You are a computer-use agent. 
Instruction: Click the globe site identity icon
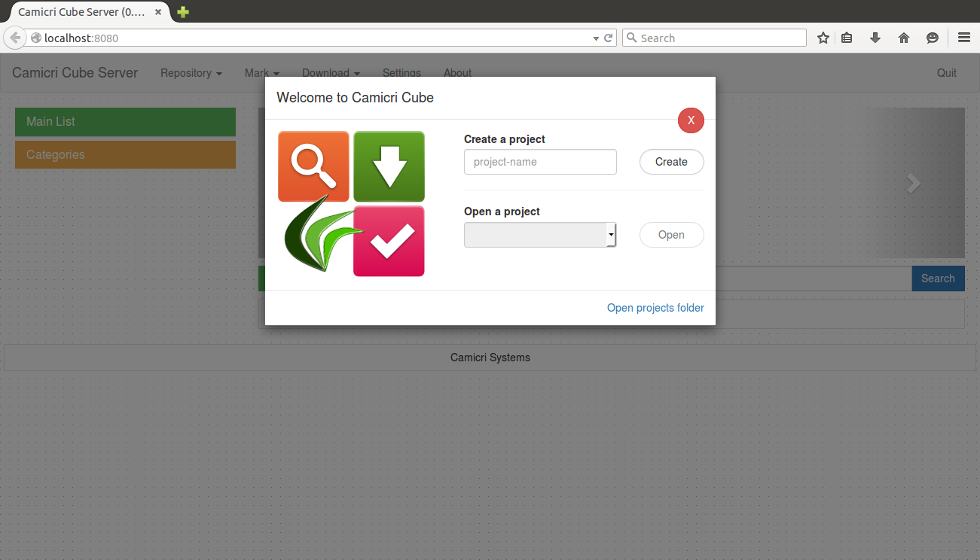coord(36,38)
